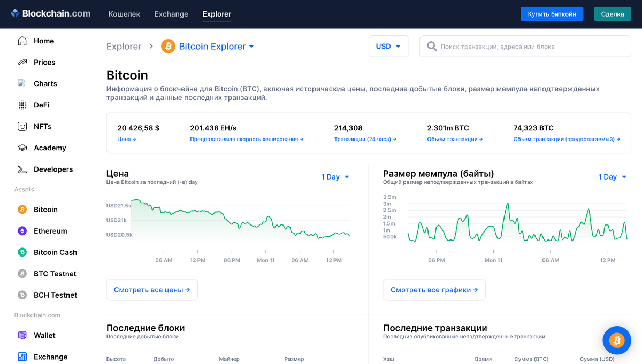Click the NFTs smiley face icon

point(22,126)
